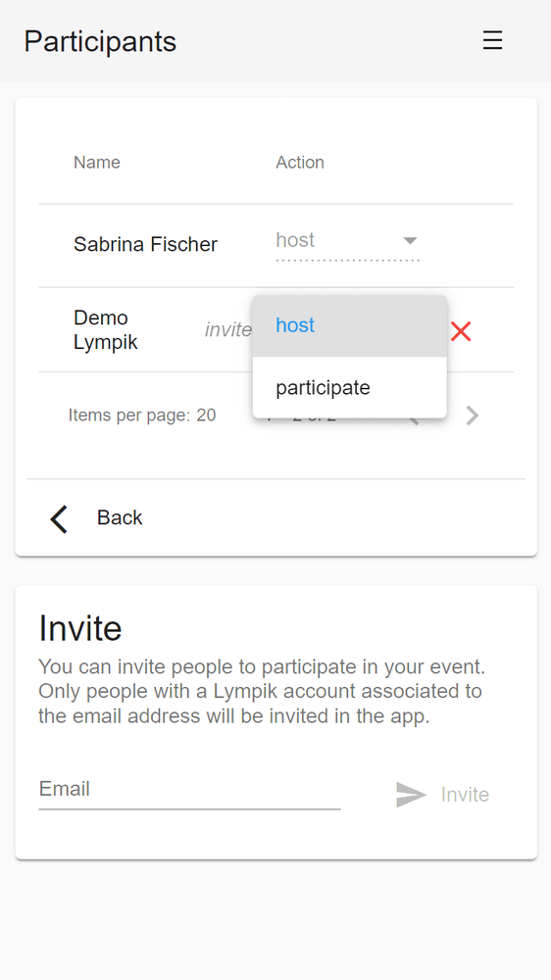
Task: Choose "participate" from the role list
Action: 350,387
